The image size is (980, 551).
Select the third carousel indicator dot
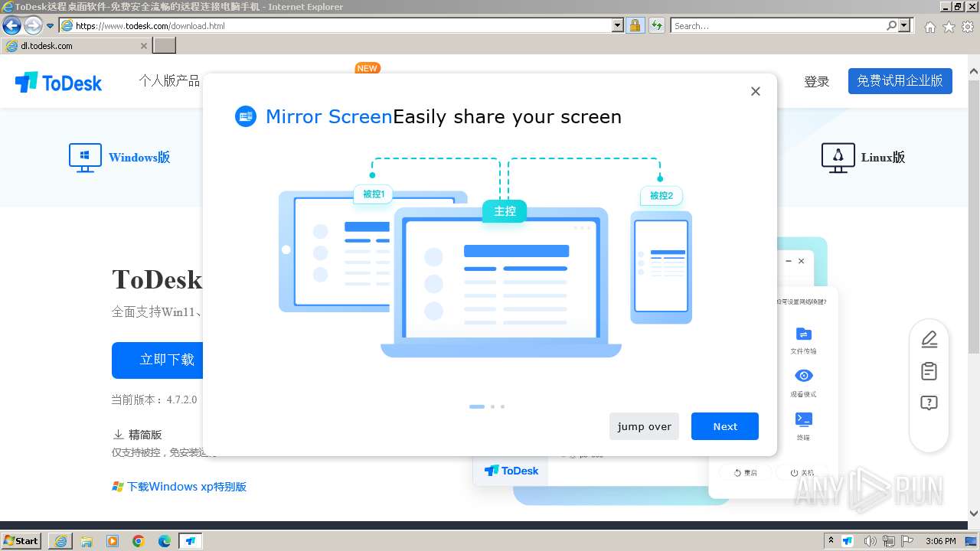click(x=502, y=406)
